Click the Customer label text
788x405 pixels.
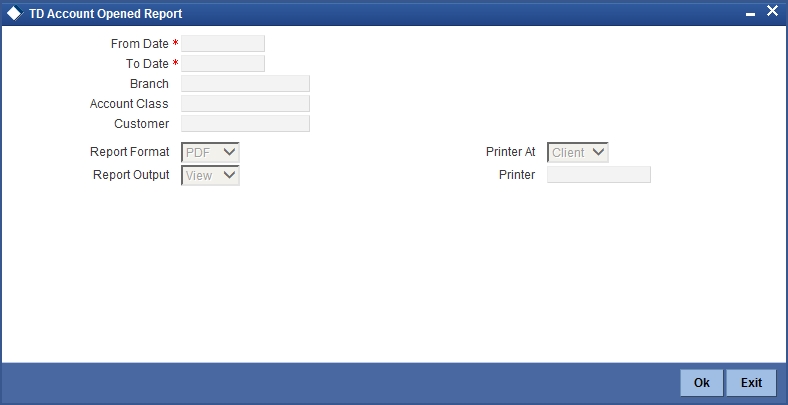tap(142, 124)
